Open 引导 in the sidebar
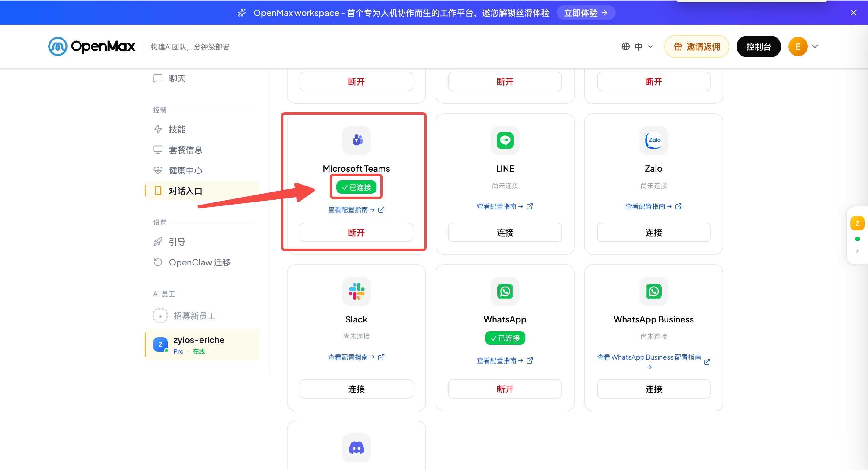The width and height of the screenshot is (868, 470). (x=202, y=242)
